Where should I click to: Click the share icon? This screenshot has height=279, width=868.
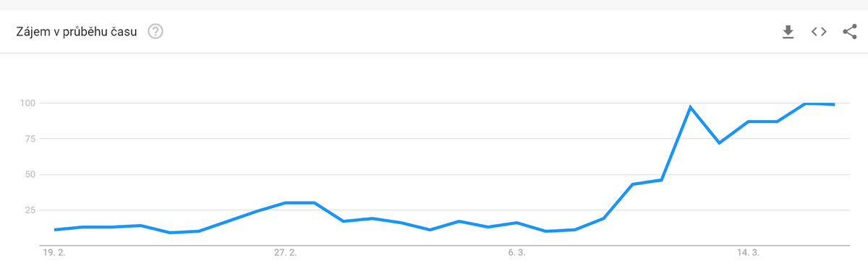850,32
